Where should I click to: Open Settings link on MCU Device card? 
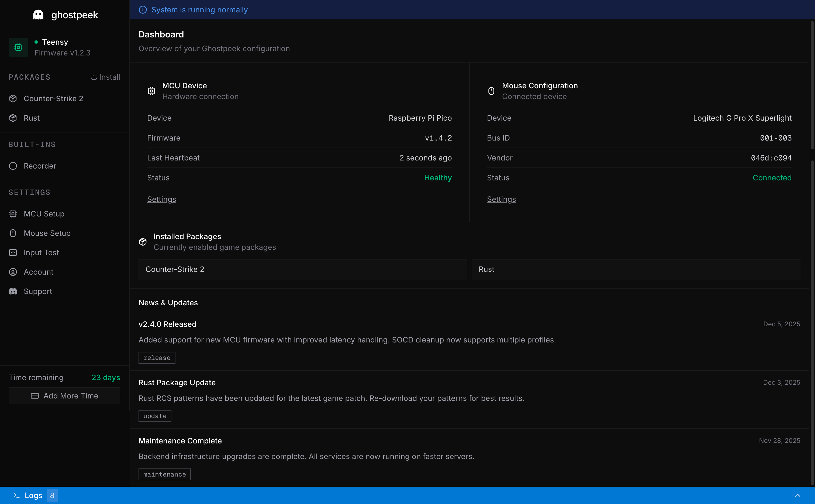[161, 199]
